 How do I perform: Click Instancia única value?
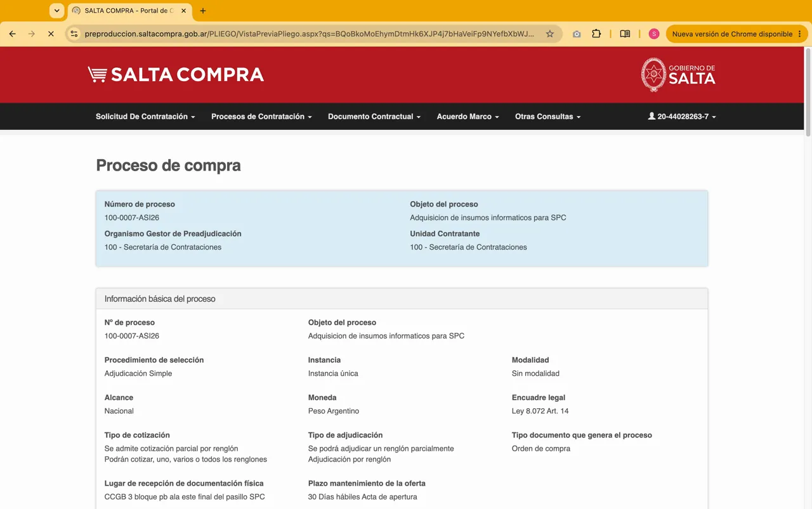click(333, 373)
